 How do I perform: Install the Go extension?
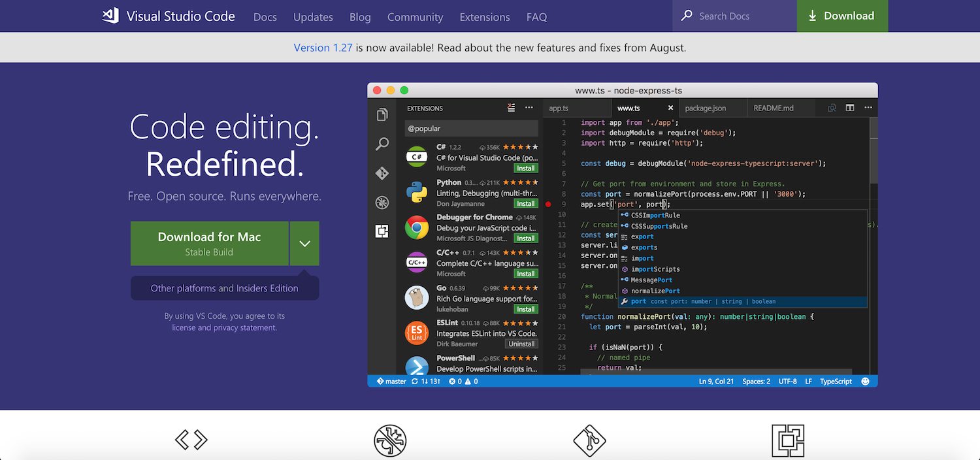(526, 309)
